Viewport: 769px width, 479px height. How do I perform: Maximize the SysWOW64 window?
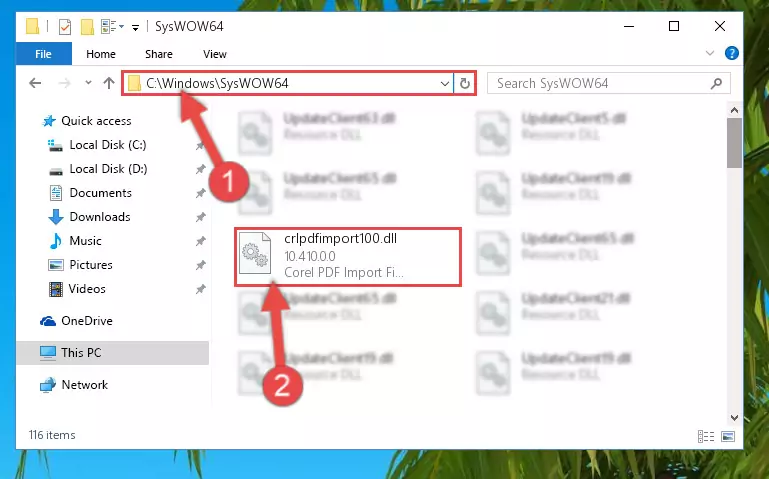[674, 26]
